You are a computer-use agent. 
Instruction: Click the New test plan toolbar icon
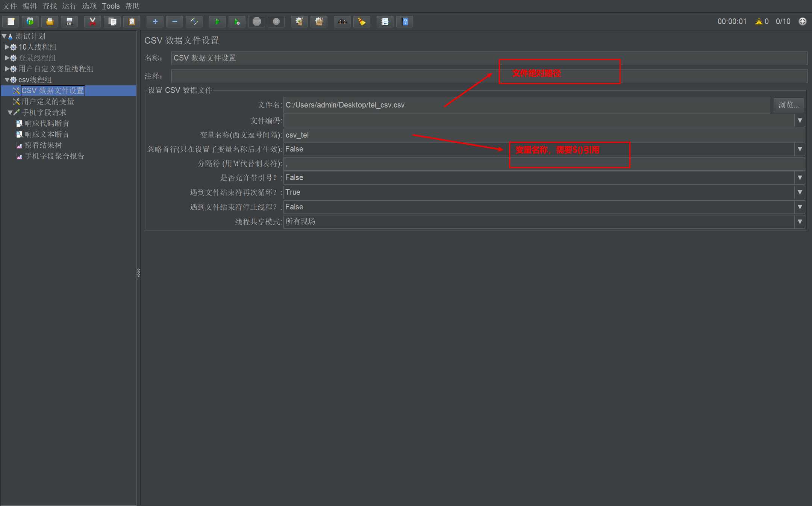pyautogui.click(x=11, y=21)
